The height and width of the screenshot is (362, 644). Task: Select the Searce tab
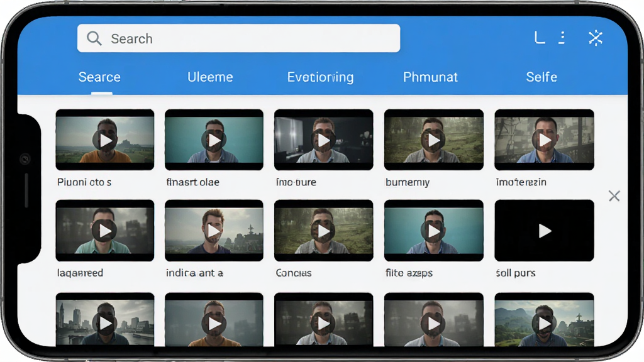click(x=99, y=77)
